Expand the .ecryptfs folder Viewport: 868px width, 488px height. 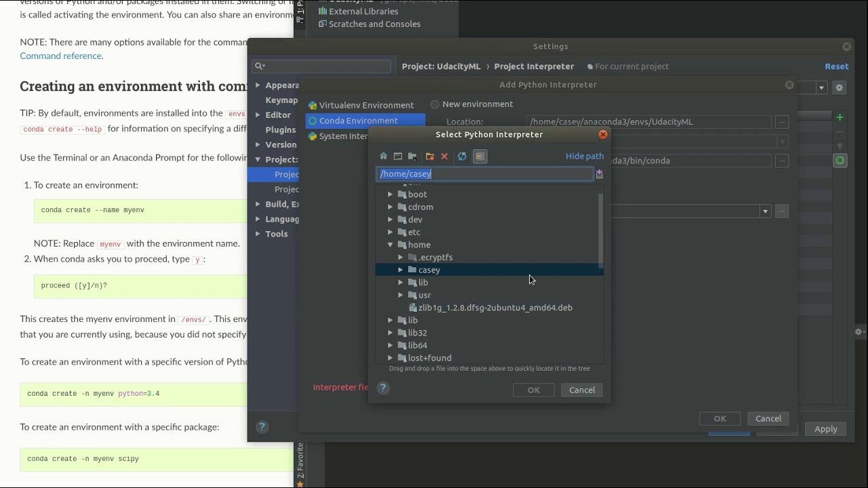coord(401,258)
